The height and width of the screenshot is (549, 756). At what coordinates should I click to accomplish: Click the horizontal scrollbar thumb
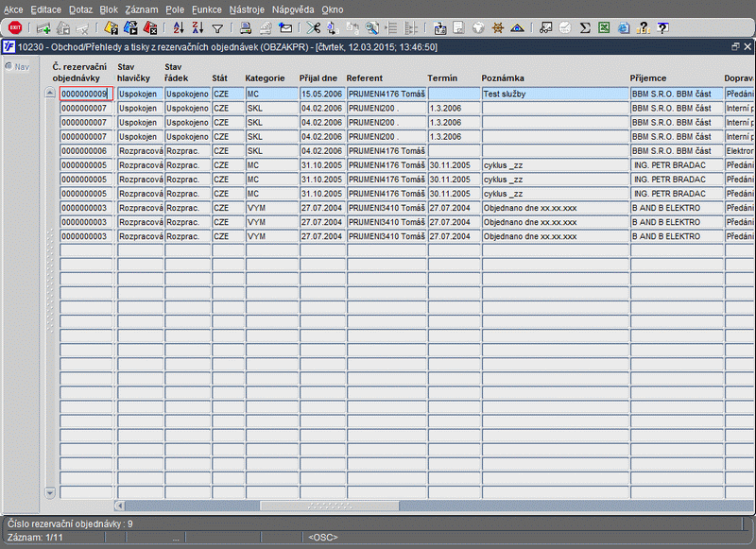point(329,506)
